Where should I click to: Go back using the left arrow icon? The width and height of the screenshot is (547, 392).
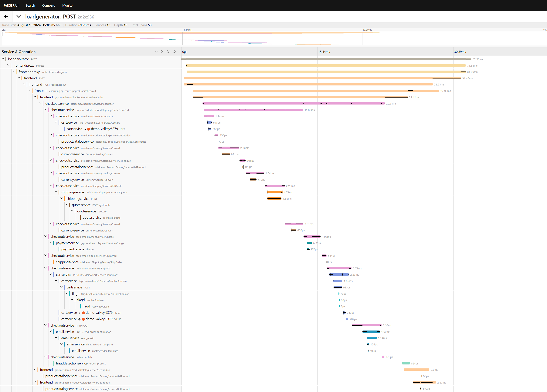coord(6,17)
